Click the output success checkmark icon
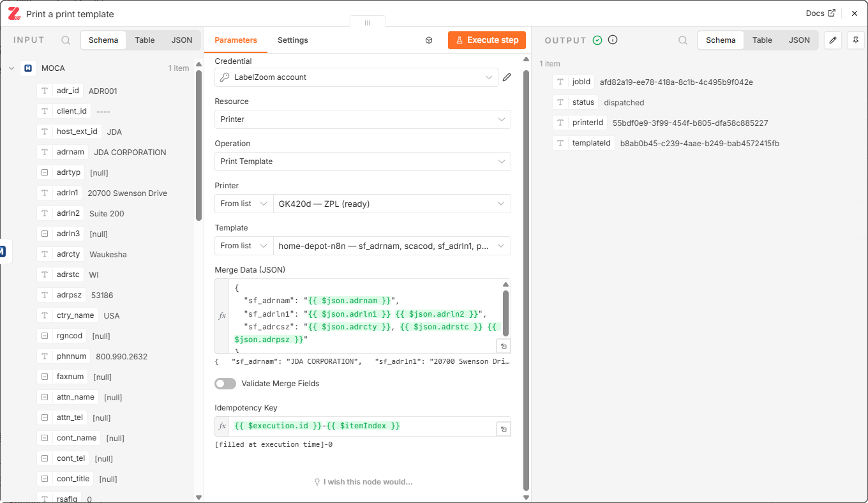Image resolution: width=868 pixels, height=503 pixels. point(597,40)
